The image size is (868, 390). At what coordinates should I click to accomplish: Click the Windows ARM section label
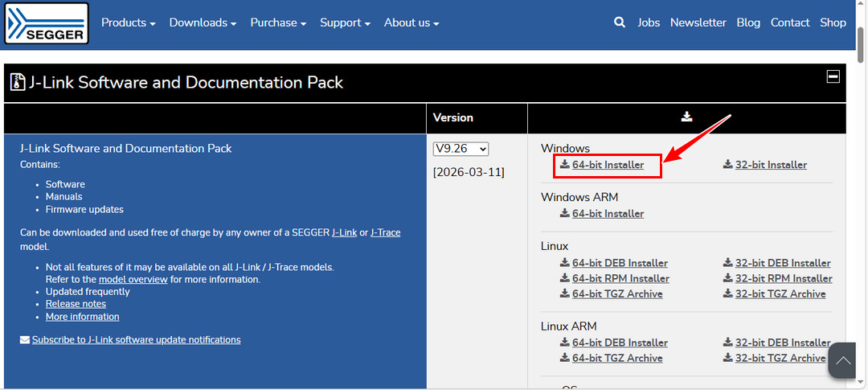click(579, 197)
